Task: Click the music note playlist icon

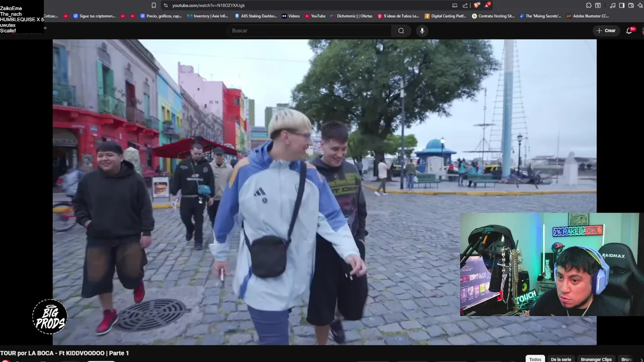Action: click(x=613, y=5)
